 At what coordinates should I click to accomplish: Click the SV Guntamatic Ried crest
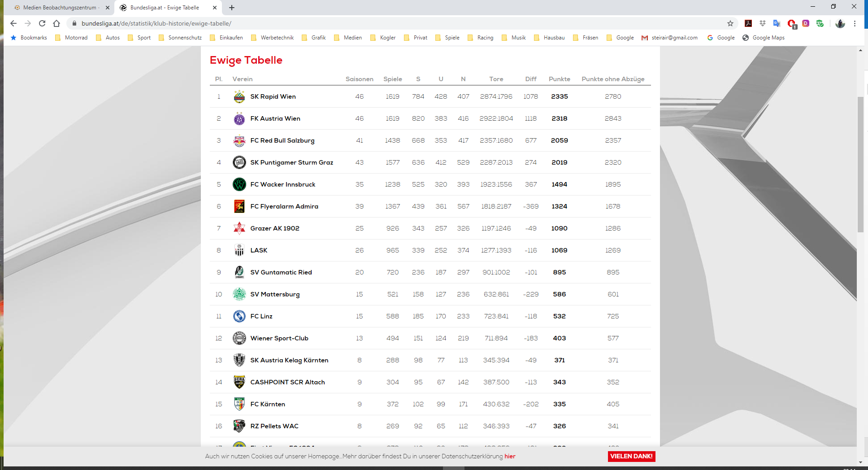[239, 272]
